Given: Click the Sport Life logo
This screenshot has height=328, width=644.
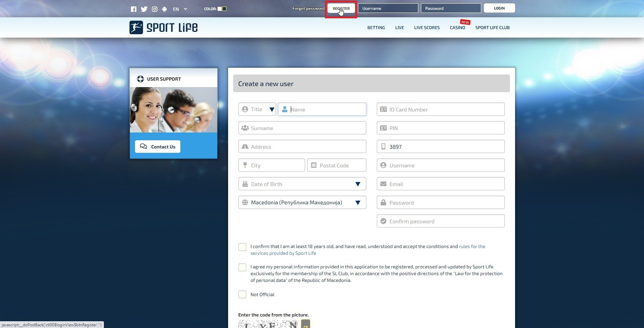Looking at the screenshot, I should click(x=163, y=27).
